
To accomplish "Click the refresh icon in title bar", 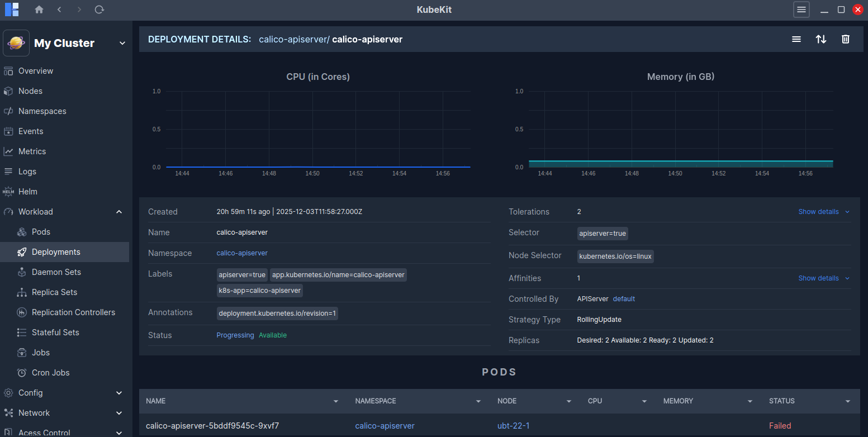I will point(99,9).
